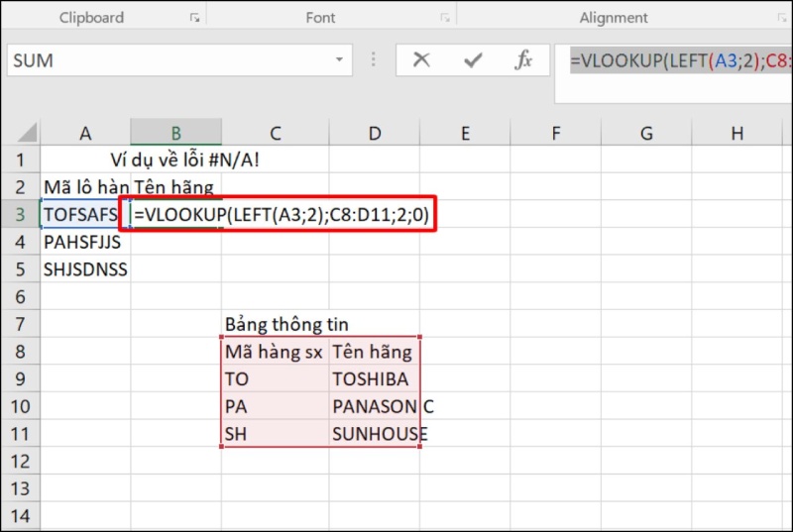Open Insert Function dialog via fx icon

(x=523, y=60)
